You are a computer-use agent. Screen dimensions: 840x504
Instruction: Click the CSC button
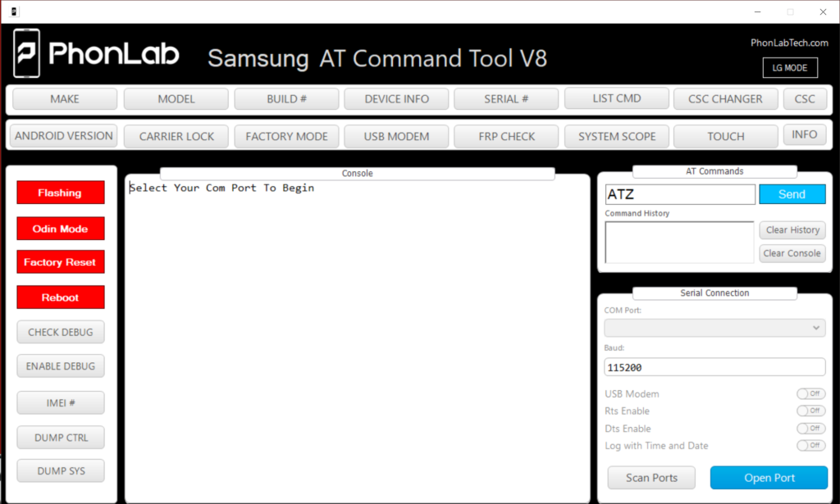(805, 99)
